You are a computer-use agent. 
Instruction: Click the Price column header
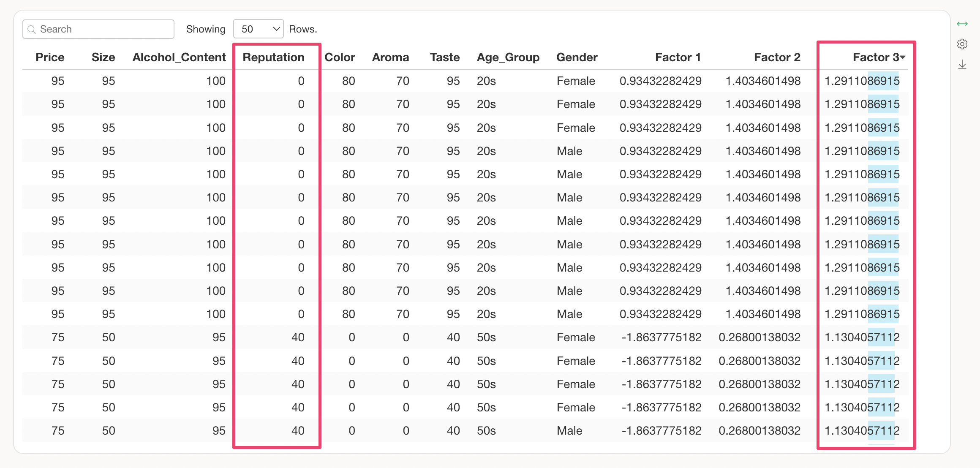pyautogui.click(x=50, y=57)
